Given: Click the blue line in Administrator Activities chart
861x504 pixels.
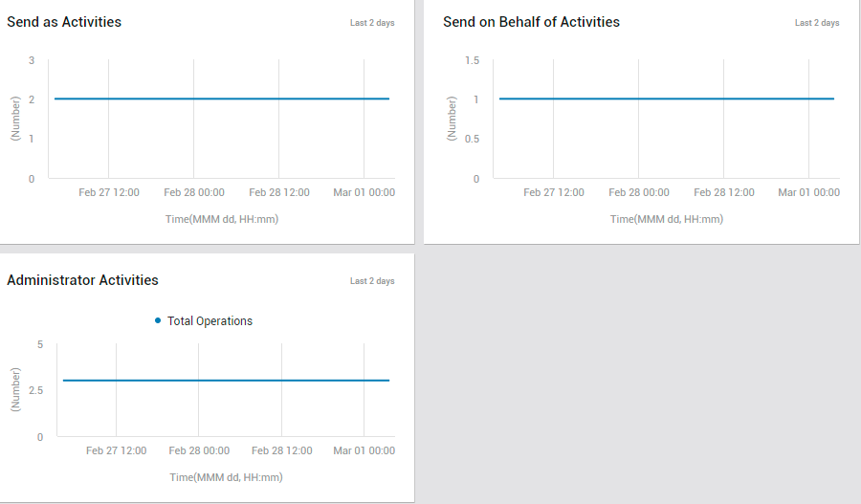Looking at the screenshot, I should pyautogui.click(x=226, y=381).
